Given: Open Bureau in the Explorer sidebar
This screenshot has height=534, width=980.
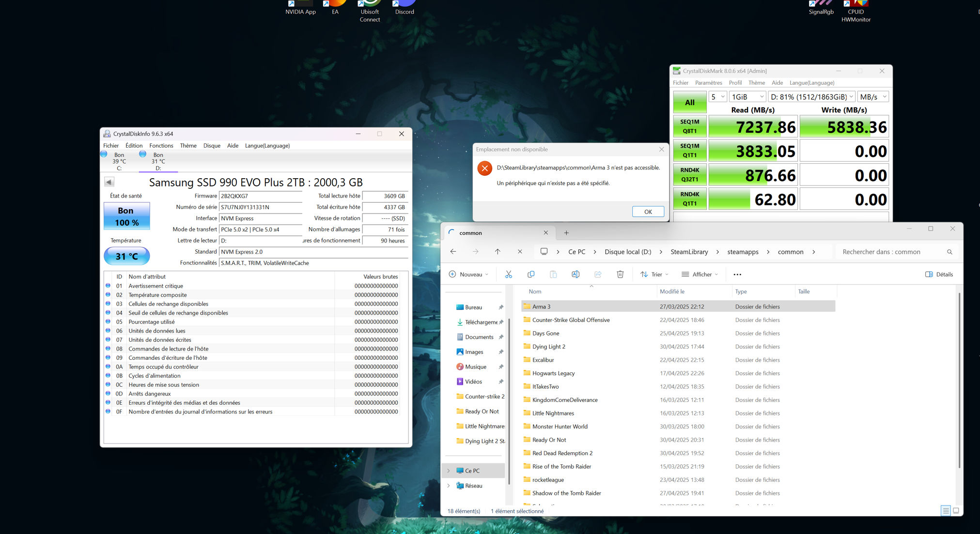Looking at the screenshot, I should pyautogui.click(x=473, y=307).
